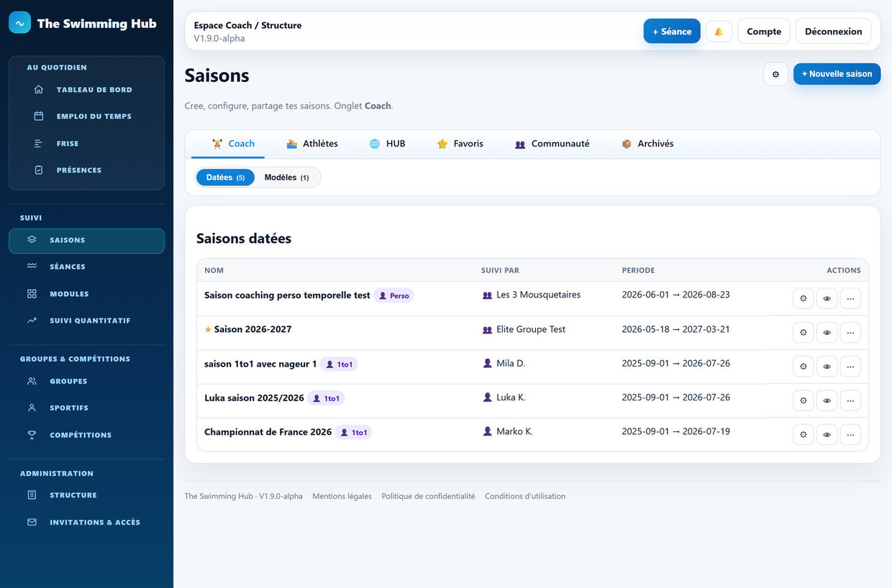The width and height of the screenshot is (892, 588).
Task: Open the Mentions légales footer link
Action: coord(342,496)
